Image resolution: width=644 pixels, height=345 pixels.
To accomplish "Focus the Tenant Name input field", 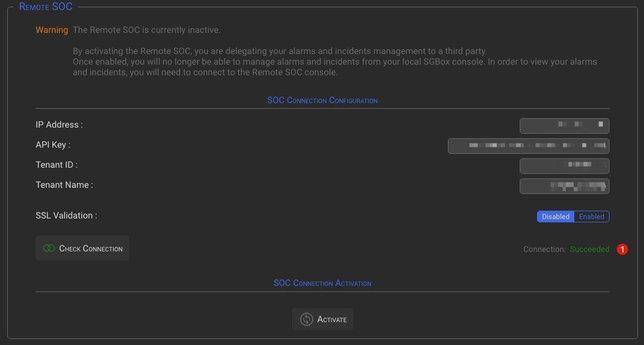I will [564, 186].
